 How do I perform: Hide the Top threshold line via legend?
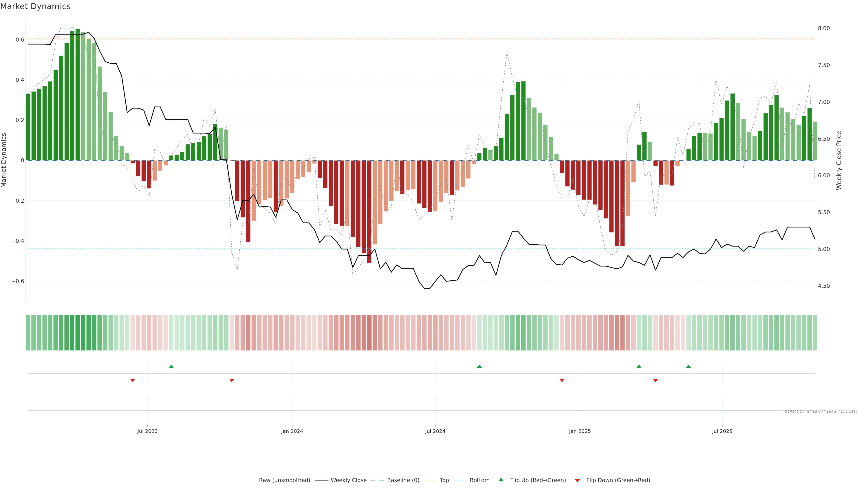[444, 480]
